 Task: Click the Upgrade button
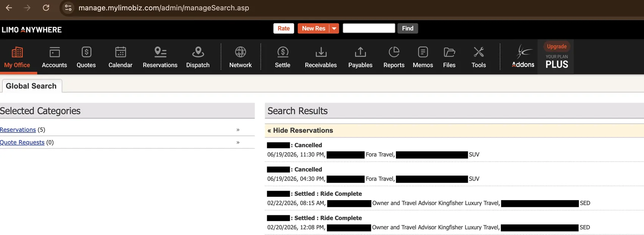[x=557, y=46]
